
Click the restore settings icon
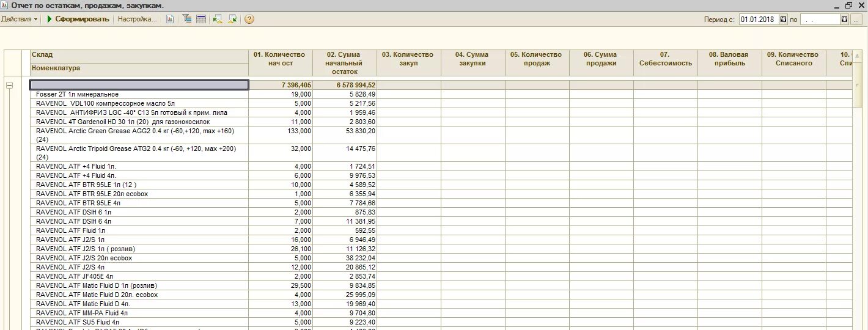tap(218, 19)
